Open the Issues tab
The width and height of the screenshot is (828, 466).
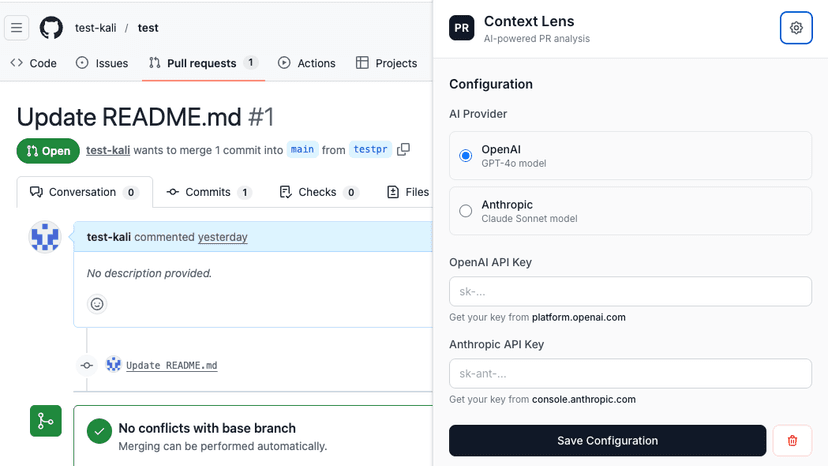102,63
